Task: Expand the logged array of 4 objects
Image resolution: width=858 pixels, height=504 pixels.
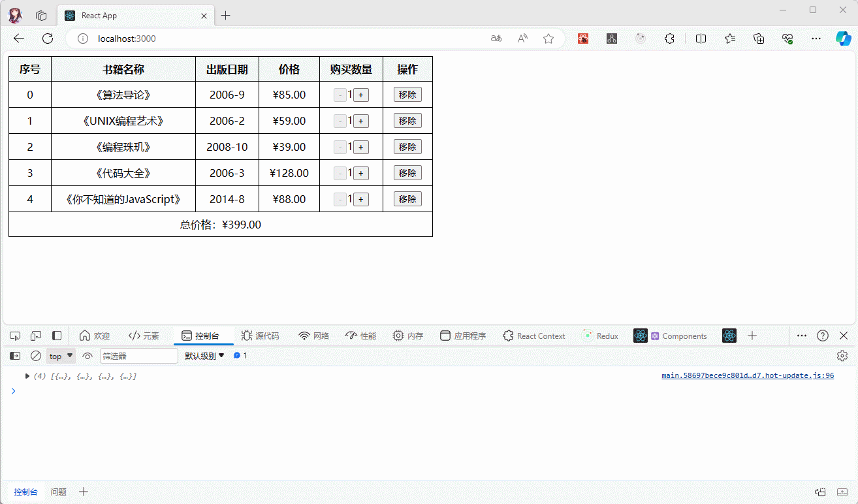Action: [27, 376]
